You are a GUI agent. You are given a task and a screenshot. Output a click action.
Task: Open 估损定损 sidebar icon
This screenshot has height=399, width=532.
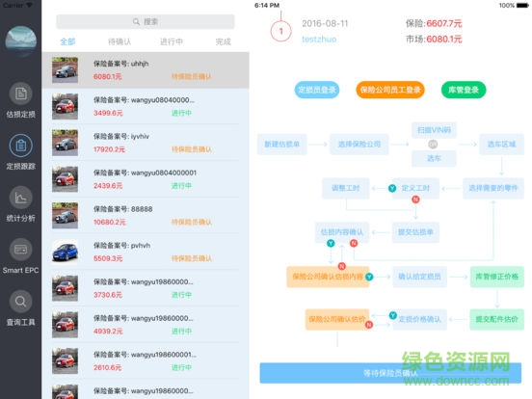(20, 93)
